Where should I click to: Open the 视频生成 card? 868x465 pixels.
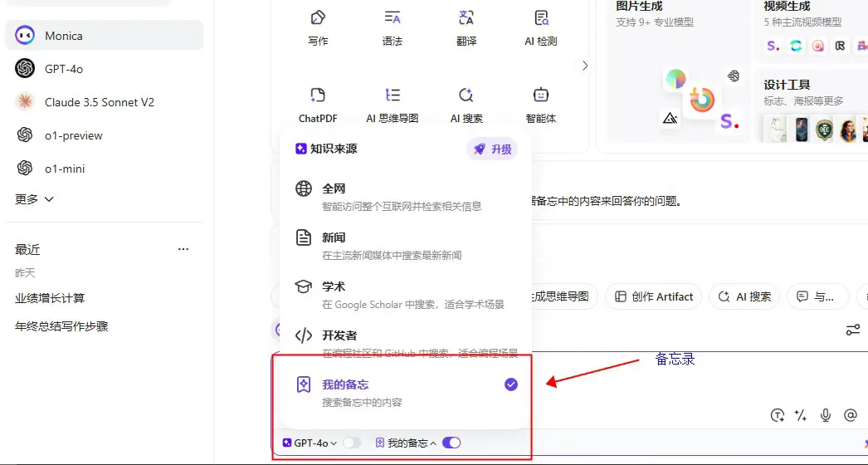pos(812,31)
